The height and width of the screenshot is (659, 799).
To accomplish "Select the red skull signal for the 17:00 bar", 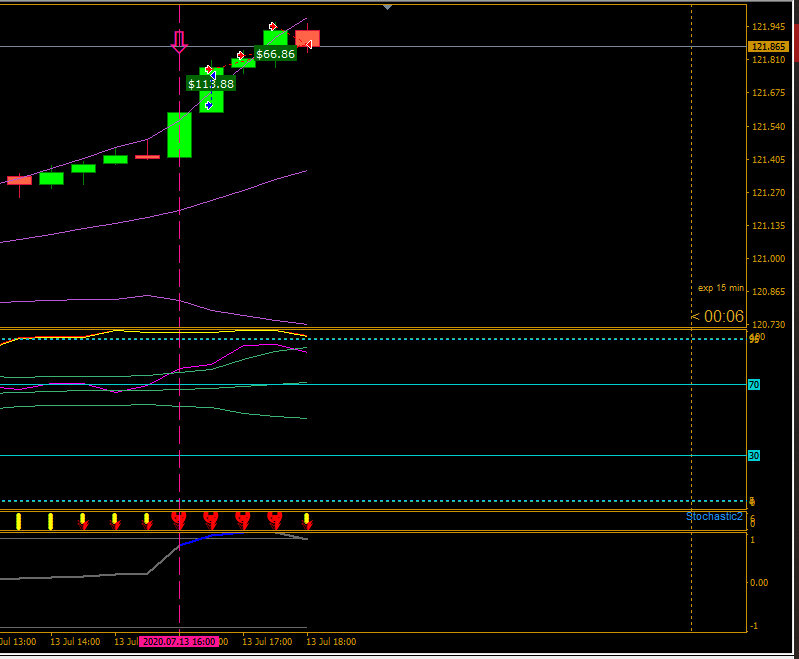I will click(243, 520).
